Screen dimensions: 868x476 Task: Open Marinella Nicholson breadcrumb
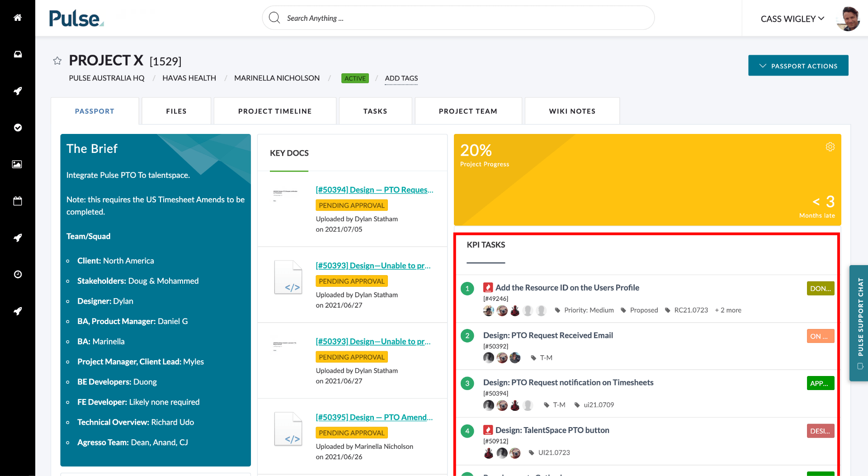click(277, 78)
